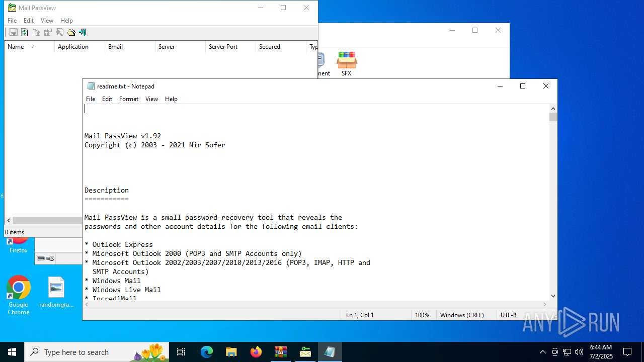
Task: Open Task View from the taskbar
Action: [x=181, y=352]
